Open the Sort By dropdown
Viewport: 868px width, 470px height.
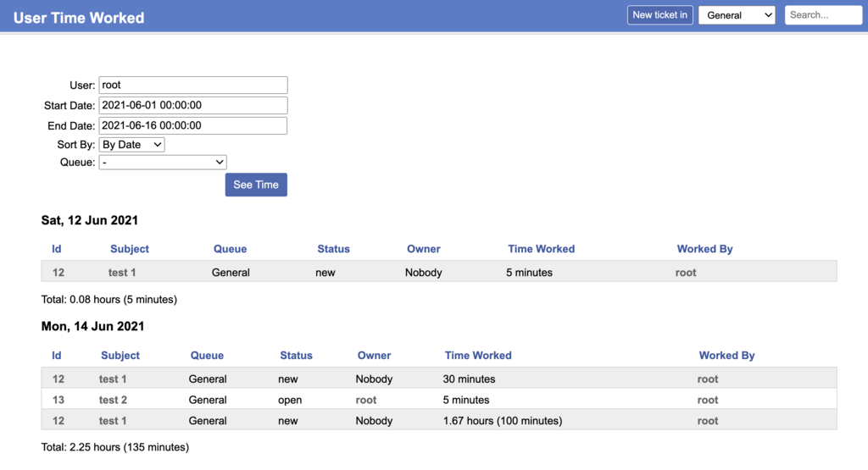coord(131,145)
